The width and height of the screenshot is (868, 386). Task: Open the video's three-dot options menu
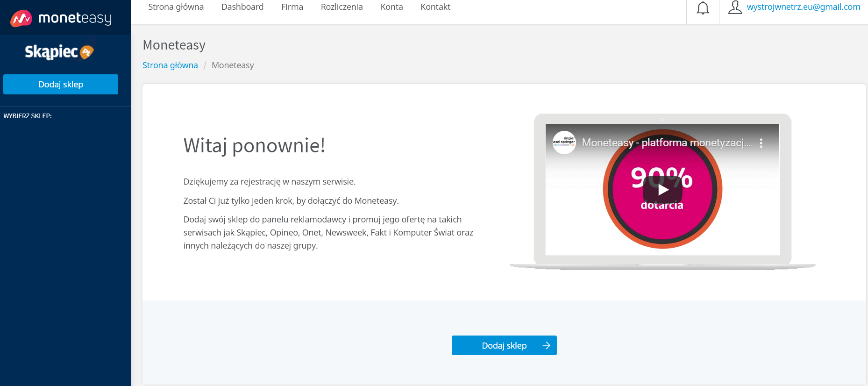click(761, 143)
